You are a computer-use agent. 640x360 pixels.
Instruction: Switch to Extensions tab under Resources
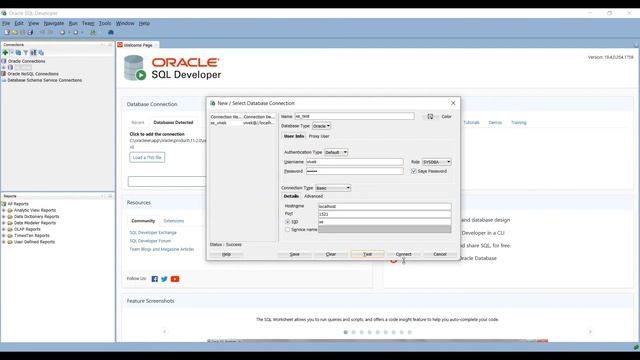tap(174, 221)
